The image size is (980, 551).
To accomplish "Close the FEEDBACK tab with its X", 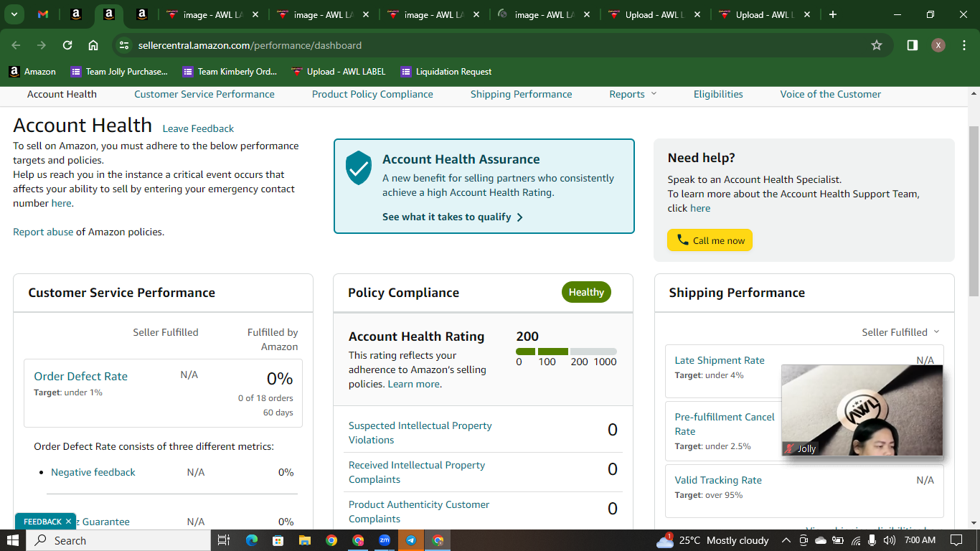I will [68, 522].
